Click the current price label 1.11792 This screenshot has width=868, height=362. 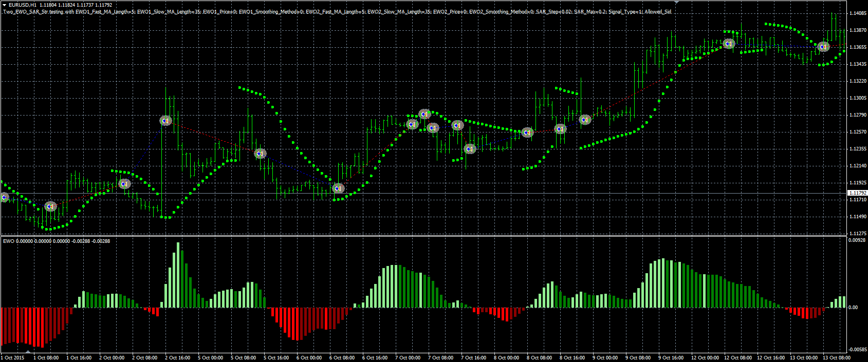point(857,193)
